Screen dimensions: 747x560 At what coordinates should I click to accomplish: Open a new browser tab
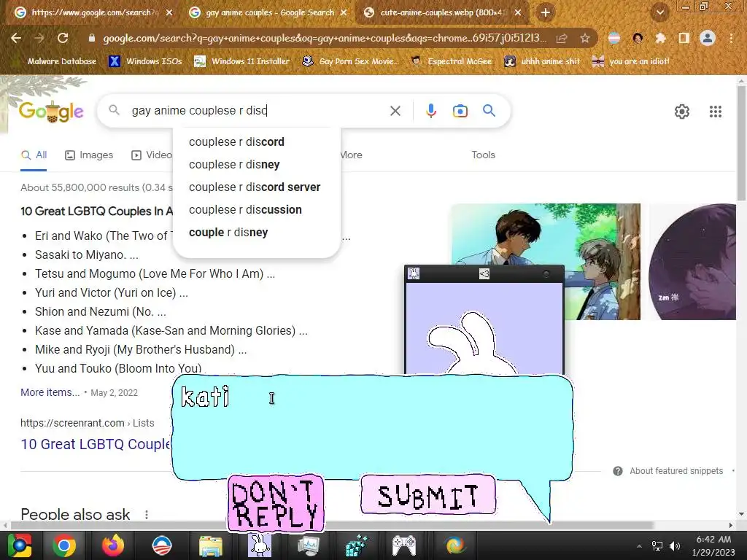click(546, 12)
